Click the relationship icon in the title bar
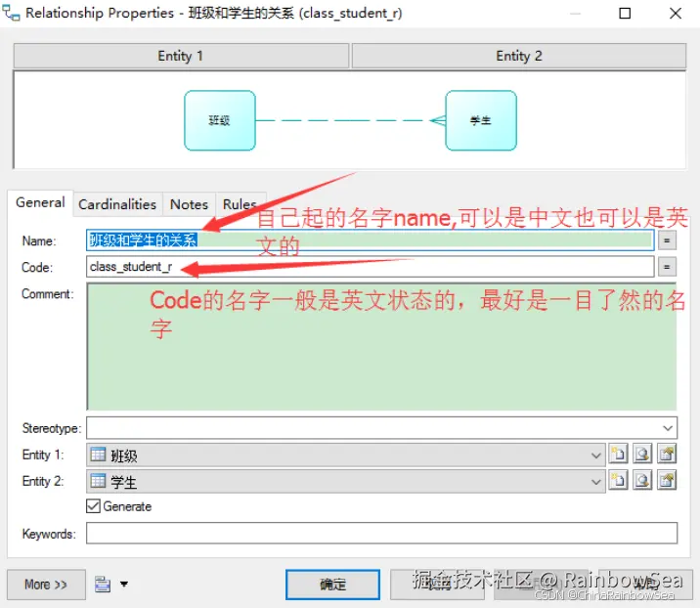The image size is (700, 608). tap(11, 13)
